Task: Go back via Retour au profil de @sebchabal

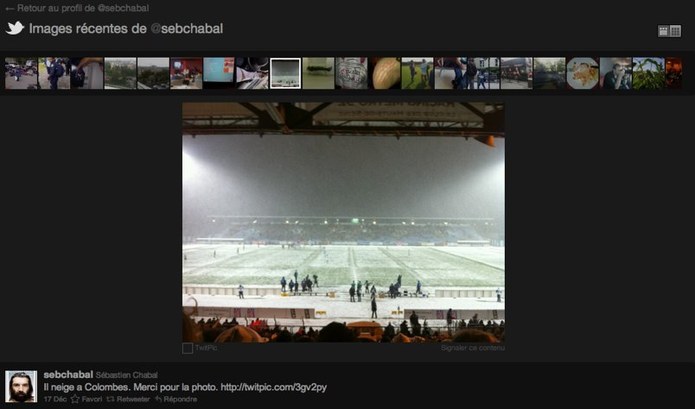Action: click(x=77, y=8)
